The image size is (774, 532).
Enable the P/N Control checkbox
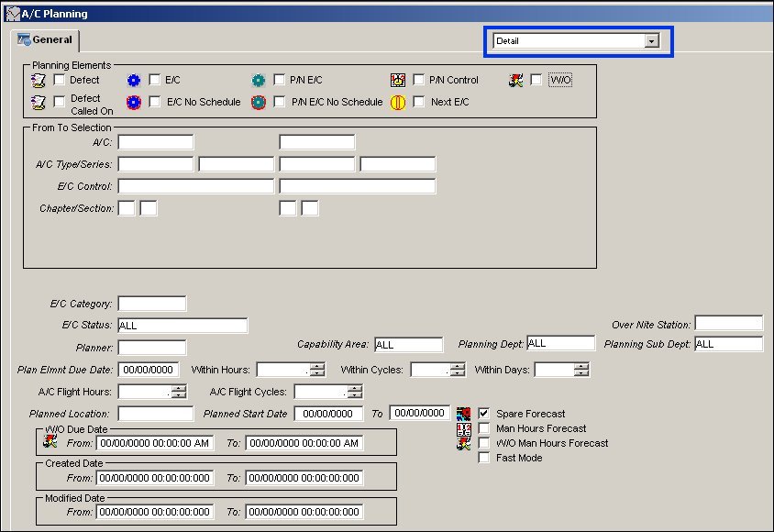pos(418,80)
